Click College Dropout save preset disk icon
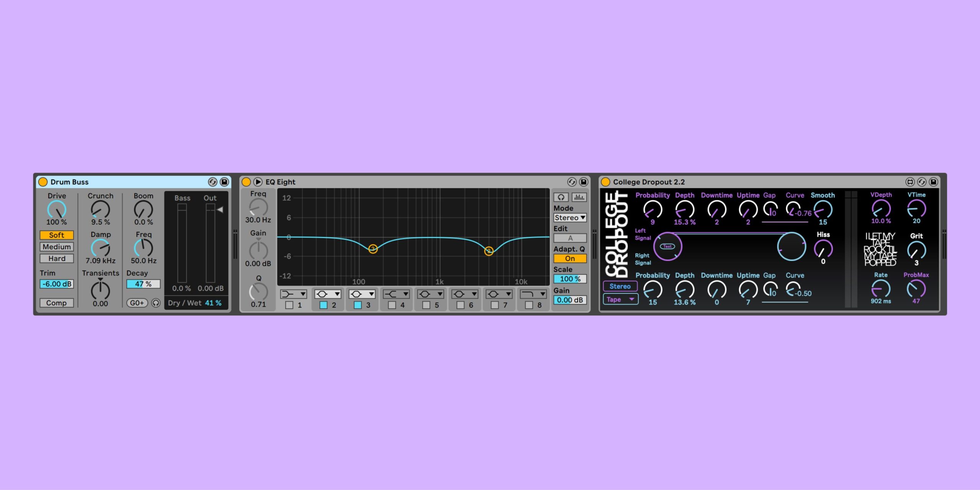The image size is (980, 490). pyautogui.click(x=933, y=182)
